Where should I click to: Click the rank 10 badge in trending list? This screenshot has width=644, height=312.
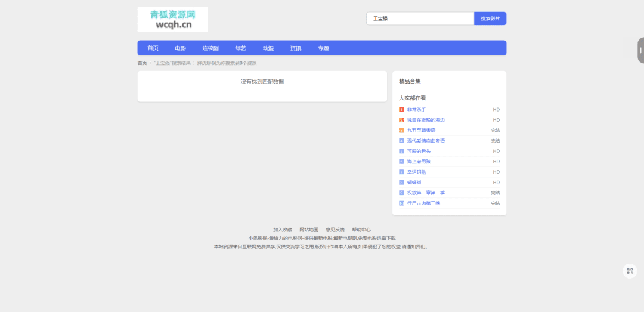click(x=401, y=203)
